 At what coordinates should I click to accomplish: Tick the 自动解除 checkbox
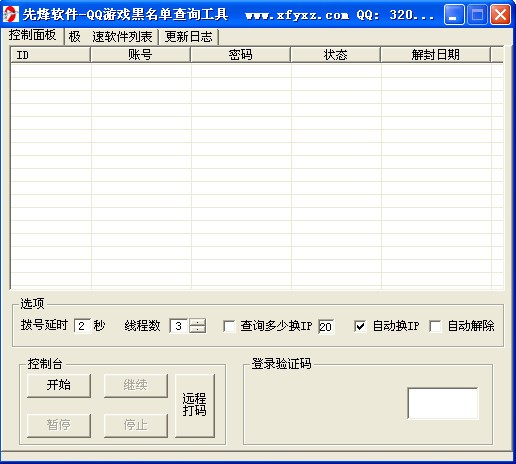435,326
